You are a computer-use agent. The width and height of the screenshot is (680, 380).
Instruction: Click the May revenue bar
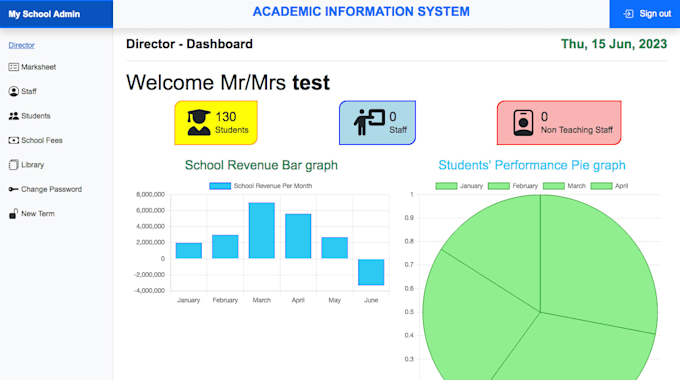(334, 248)
